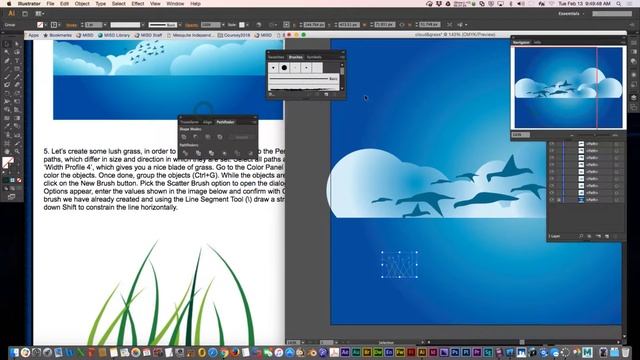Click Locate Object icon in Layers panel
Screen dimensions: 640x360
[581, 236]
